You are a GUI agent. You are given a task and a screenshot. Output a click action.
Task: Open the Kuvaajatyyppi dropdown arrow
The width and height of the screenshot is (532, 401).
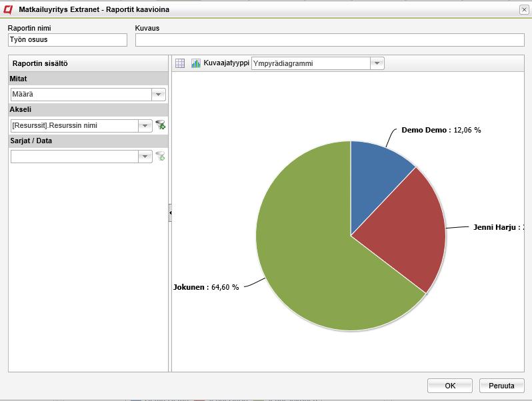(x=377, y=63)
